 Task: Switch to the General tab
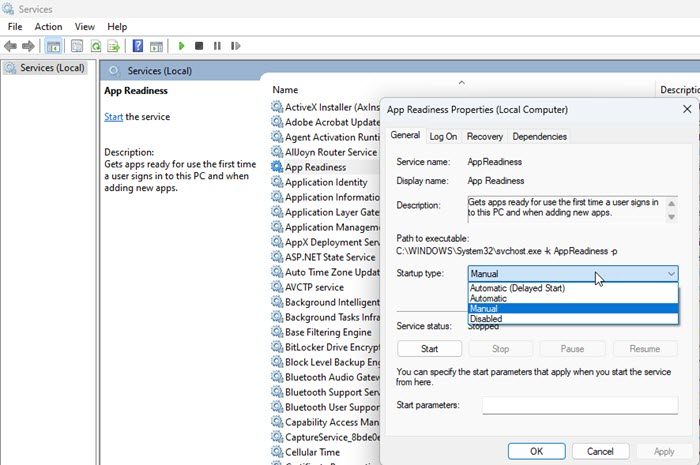tap(405, 135)
